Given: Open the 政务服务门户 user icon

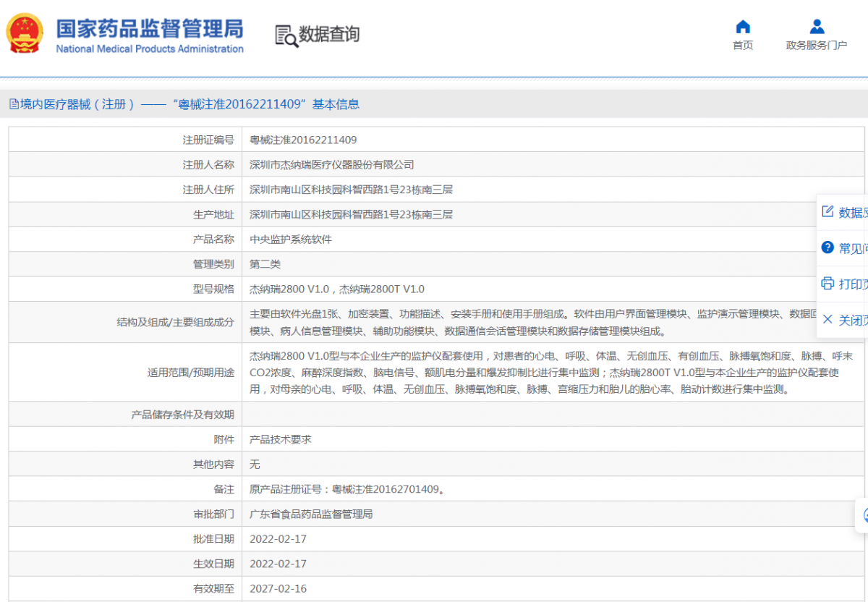Looking at the screenshot, I should [817, 27].
